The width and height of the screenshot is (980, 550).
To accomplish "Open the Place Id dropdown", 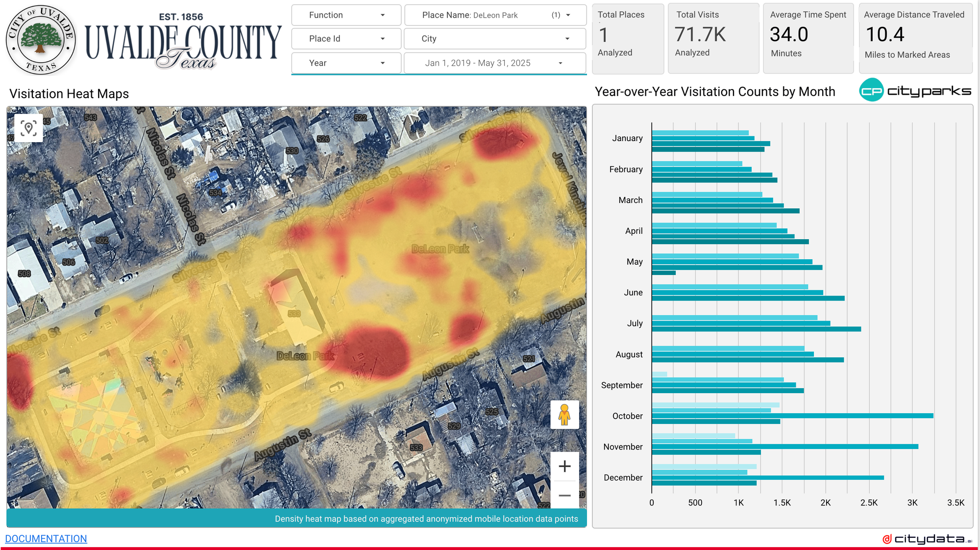I will [x=346, y=39].
